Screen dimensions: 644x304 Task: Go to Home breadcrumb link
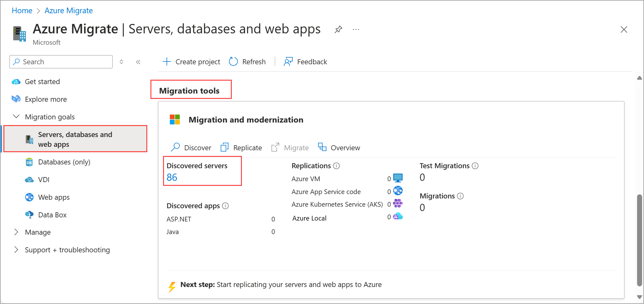pyautogui.click(x=22, y=11)
